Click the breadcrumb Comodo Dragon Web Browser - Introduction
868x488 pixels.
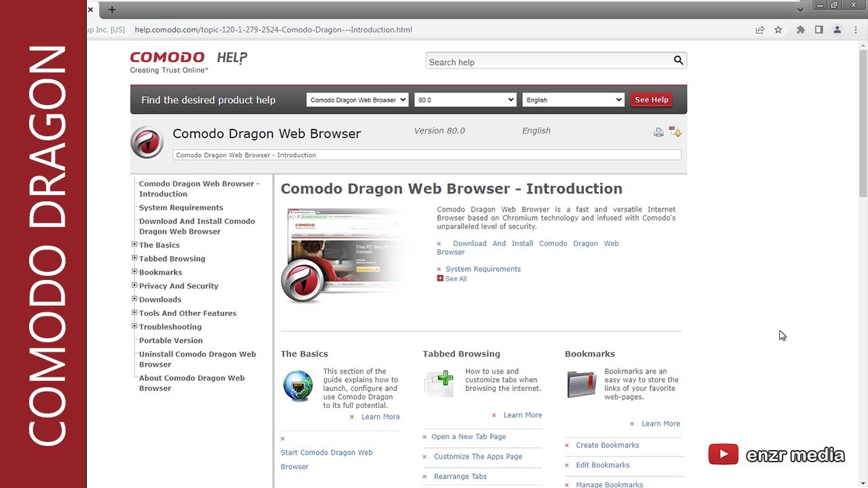pyautogui.click(x=246, y=155)
